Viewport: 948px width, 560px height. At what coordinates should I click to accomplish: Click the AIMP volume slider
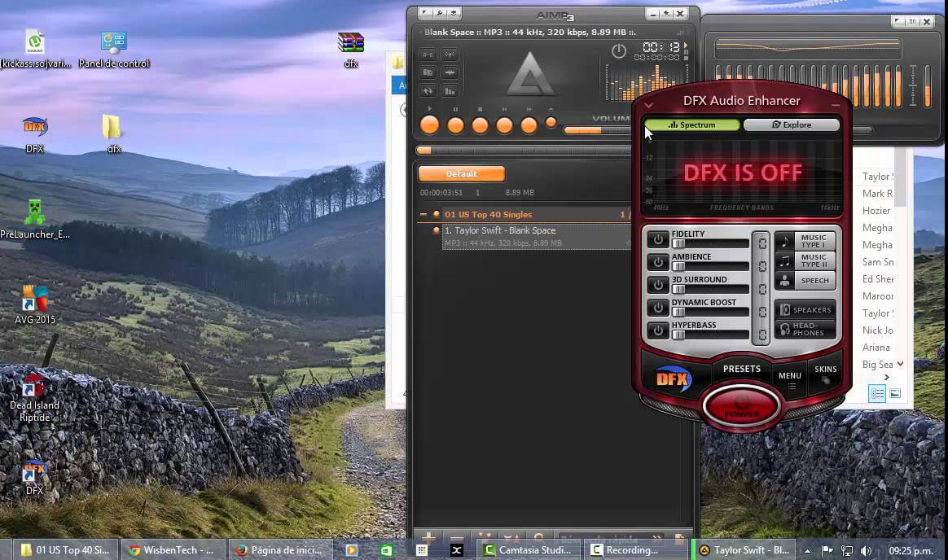(598, 130)
